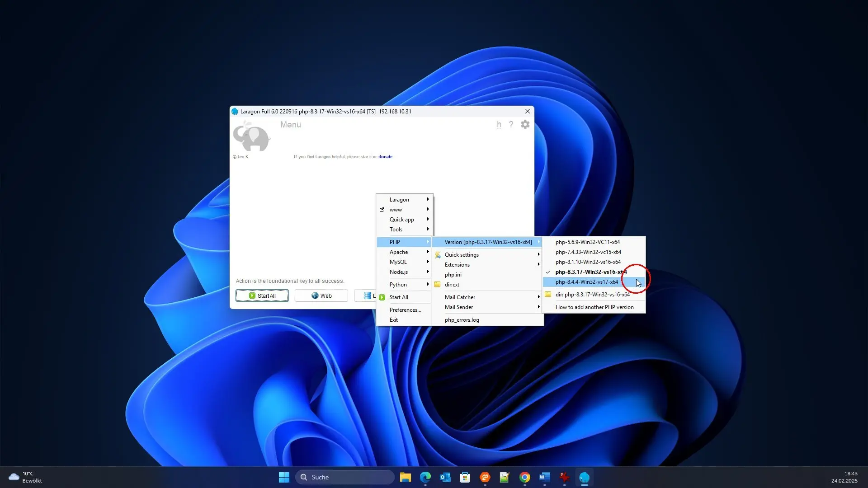868x488 pixels.
Task: Choose Exit in context menu
Action: pos(404,320)
